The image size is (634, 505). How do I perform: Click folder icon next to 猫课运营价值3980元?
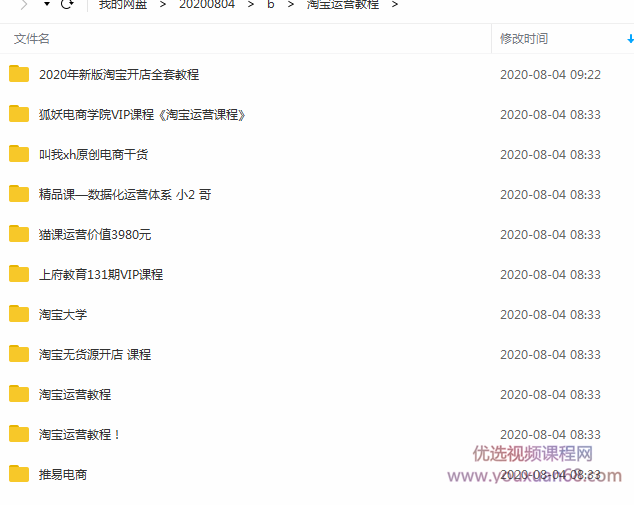pos(19,234)
